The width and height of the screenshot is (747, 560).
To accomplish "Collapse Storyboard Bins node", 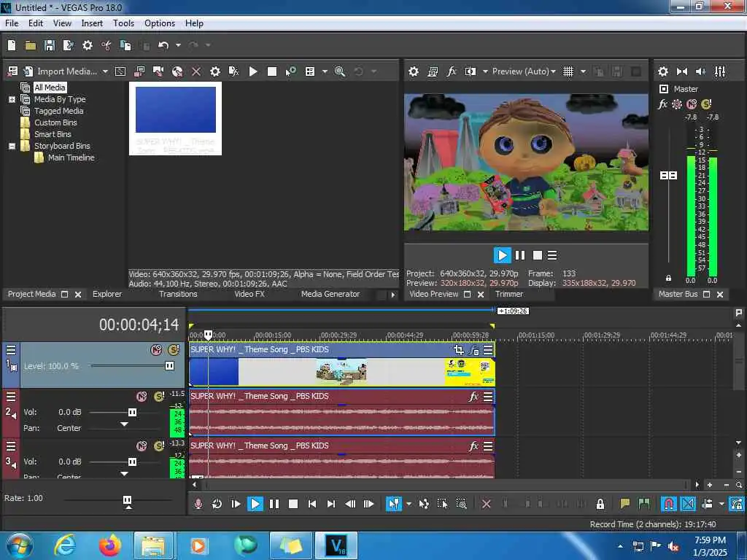I will tap(12, 146).
